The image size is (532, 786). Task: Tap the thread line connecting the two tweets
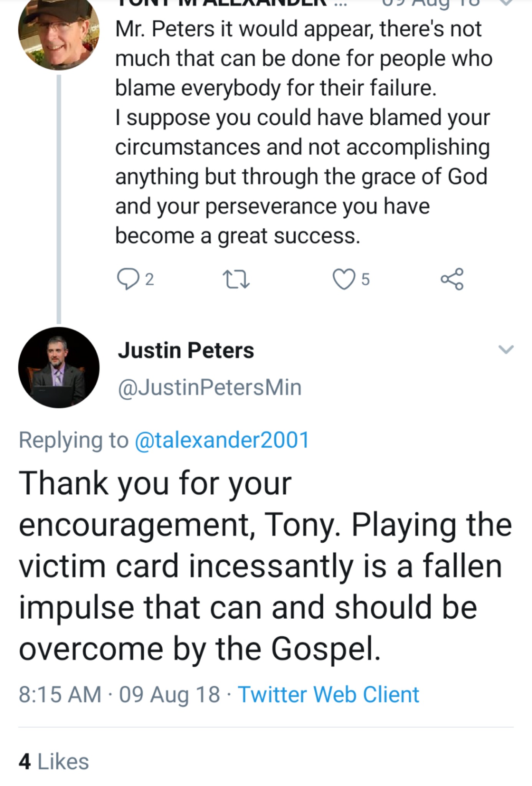click(59, 200)
